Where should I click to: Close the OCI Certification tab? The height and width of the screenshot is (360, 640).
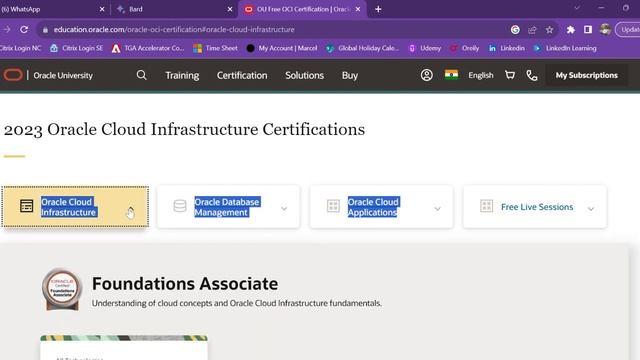(358, 9)
